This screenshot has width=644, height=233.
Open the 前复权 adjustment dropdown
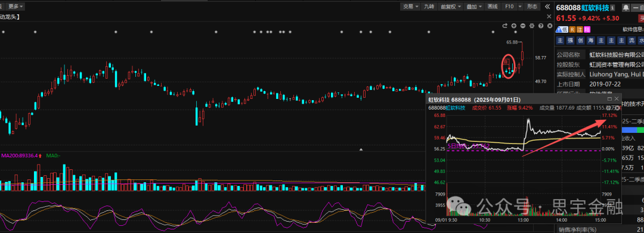coord(451,7)
